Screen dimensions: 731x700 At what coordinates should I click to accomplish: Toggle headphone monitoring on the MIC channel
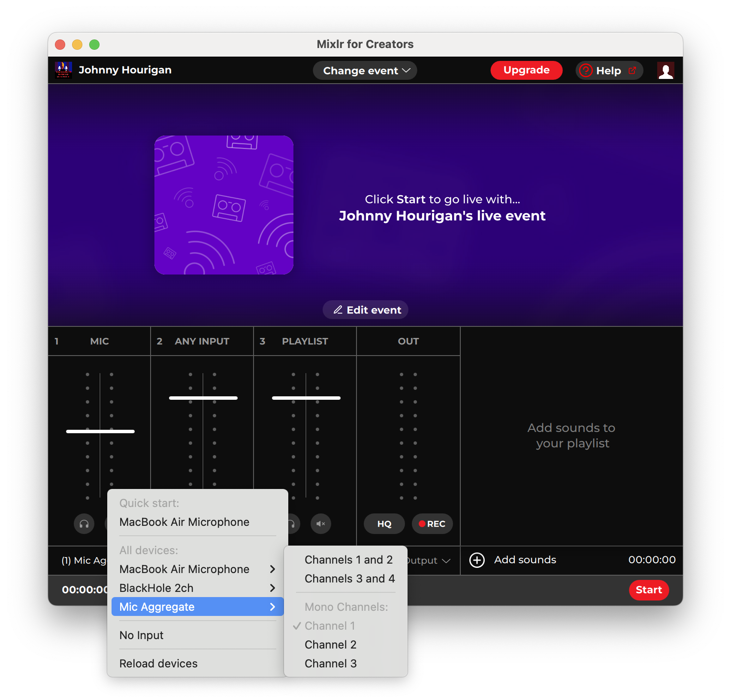coord(84,524)
